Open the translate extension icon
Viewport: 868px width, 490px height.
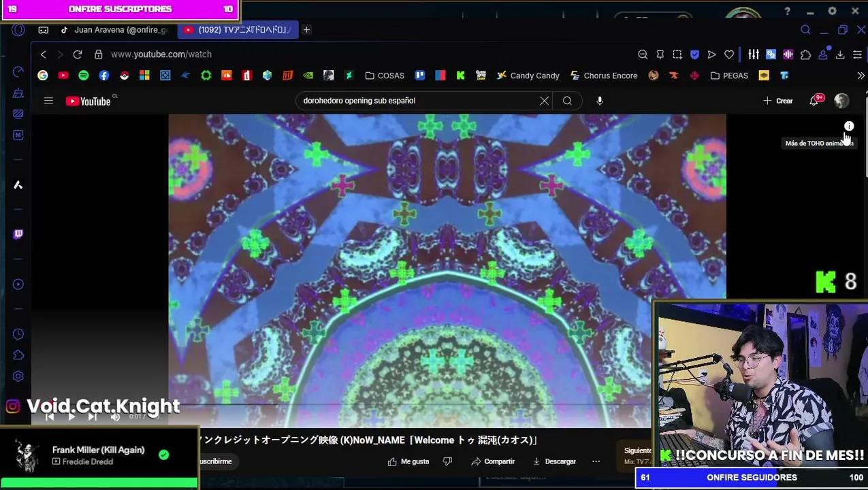(x=771, y=54)
